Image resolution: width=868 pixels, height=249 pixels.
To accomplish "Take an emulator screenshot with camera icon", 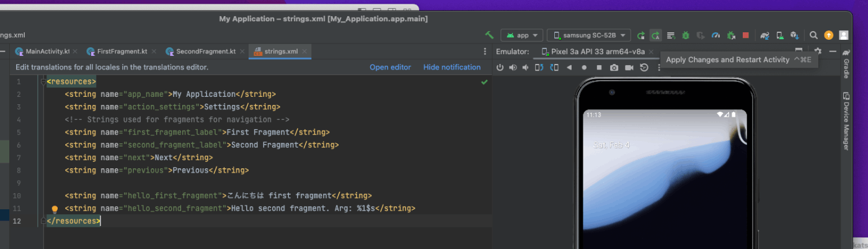I will tap(614, 67).
